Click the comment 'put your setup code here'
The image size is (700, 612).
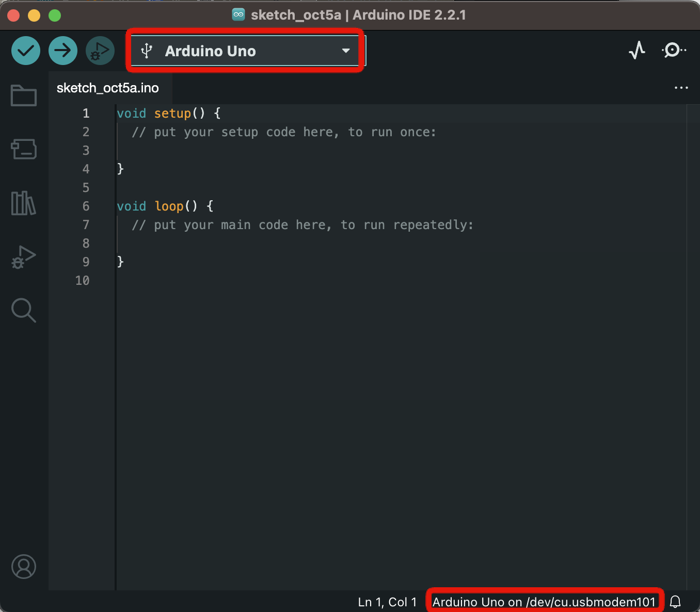(x=284, y=132)
